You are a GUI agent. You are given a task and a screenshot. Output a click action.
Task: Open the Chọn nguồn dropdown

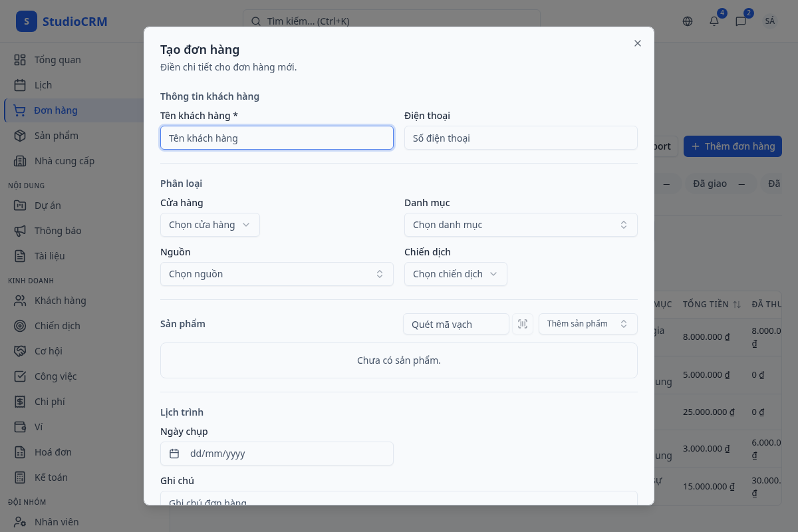[x=277, y=274]
